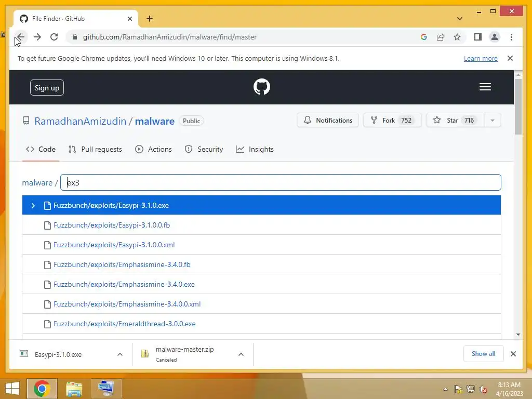Expand the star lists dropdown arrow
The height and width of the screenshot is (399, 532).
(x=493, y=121)
